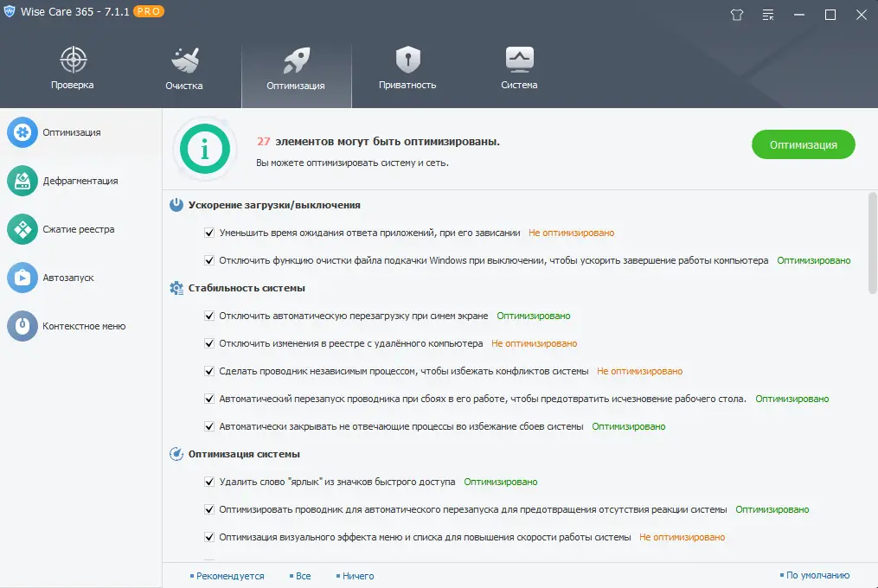The width and height of the screenshot is (878, 588).
Task: Select the Система monitor icon
Action: tap(517, 61)
